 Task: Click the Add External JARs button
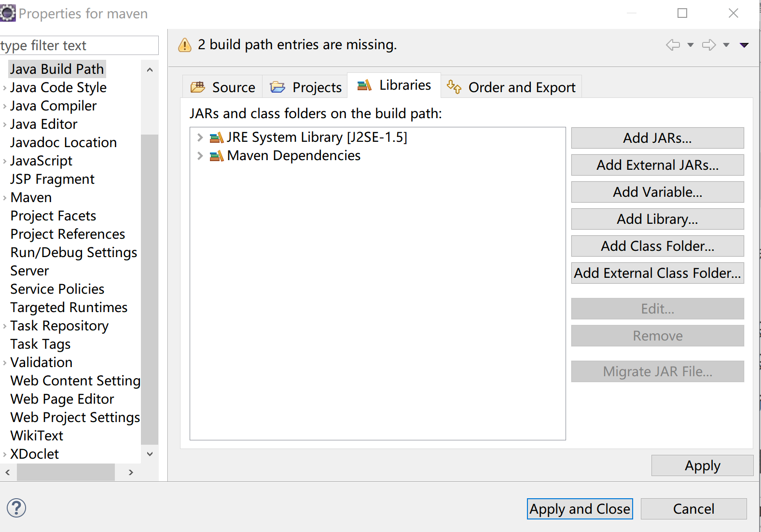coord(657,165)
